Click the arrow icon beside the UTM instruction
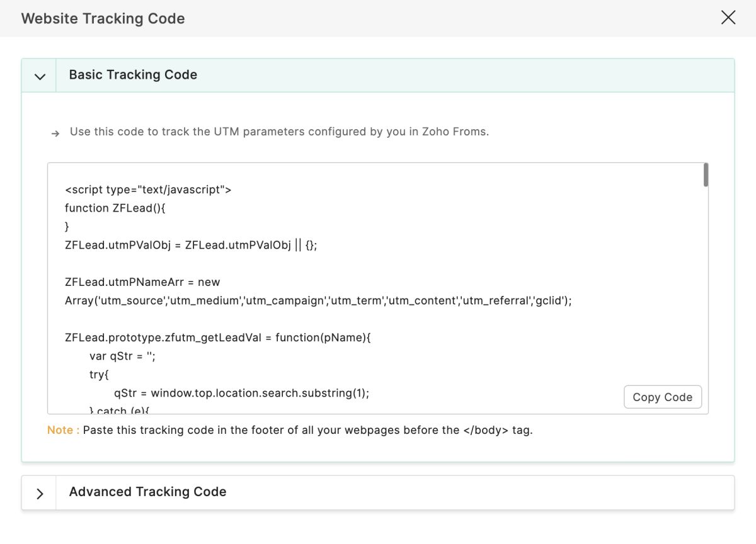Viewport: 756px width, 544px height. click(55, 133)
